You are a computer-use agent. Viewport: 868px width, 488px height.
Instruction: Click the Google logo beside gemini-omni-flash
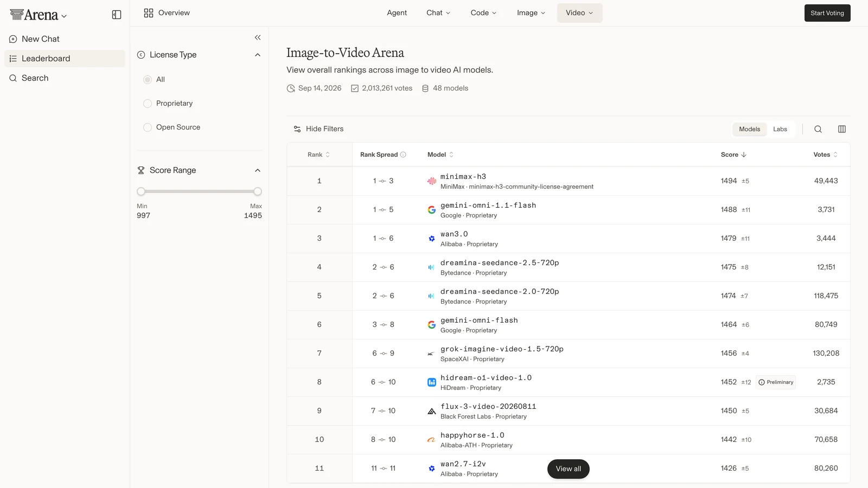[x=432, y=325]
